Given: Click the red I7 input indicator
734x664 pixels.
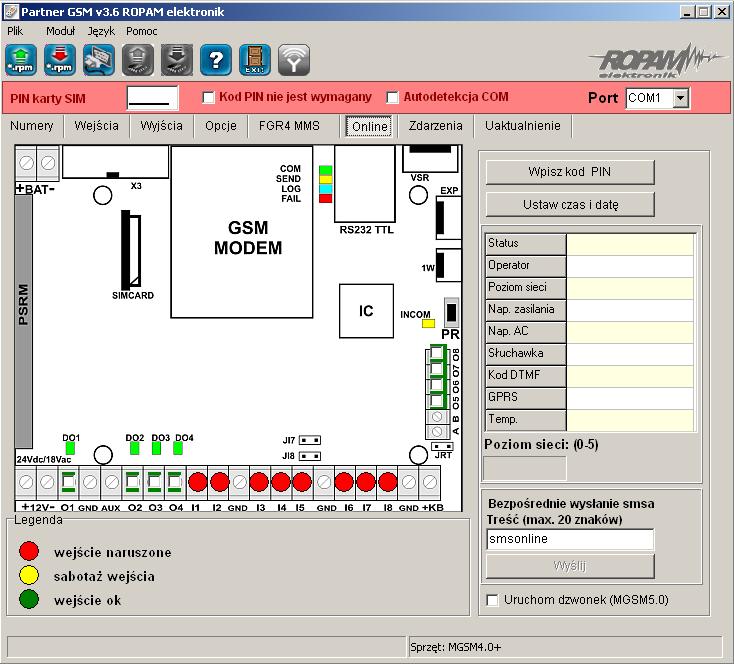Looking at the screenshot, I should point(366,482).
